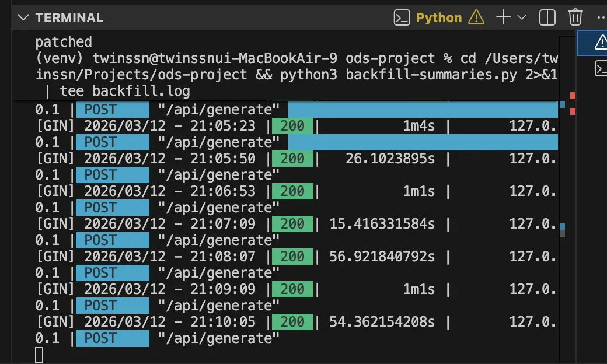607x364 pixels.
Task: Click the duration '15.416331584s'
Action: [382, 224]
